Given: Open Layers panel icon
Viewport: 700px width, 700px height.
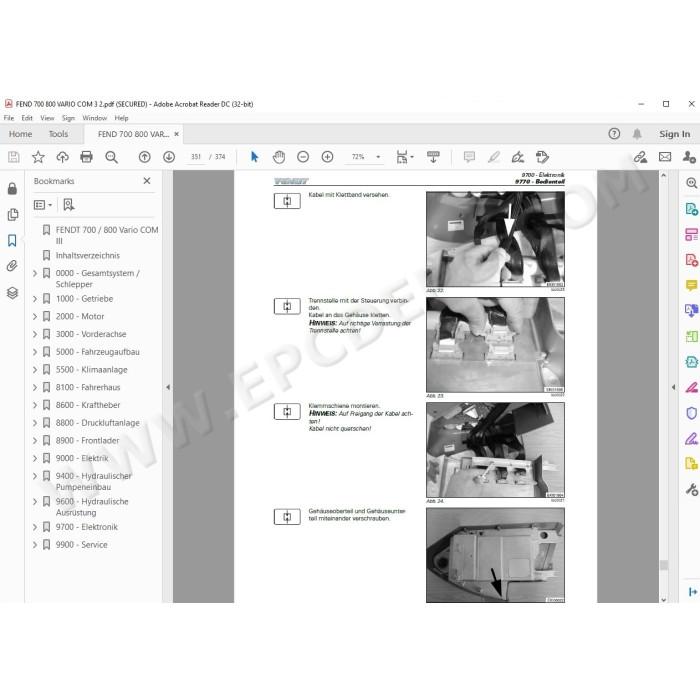Looking at the screenshot, I should (12, 292).
